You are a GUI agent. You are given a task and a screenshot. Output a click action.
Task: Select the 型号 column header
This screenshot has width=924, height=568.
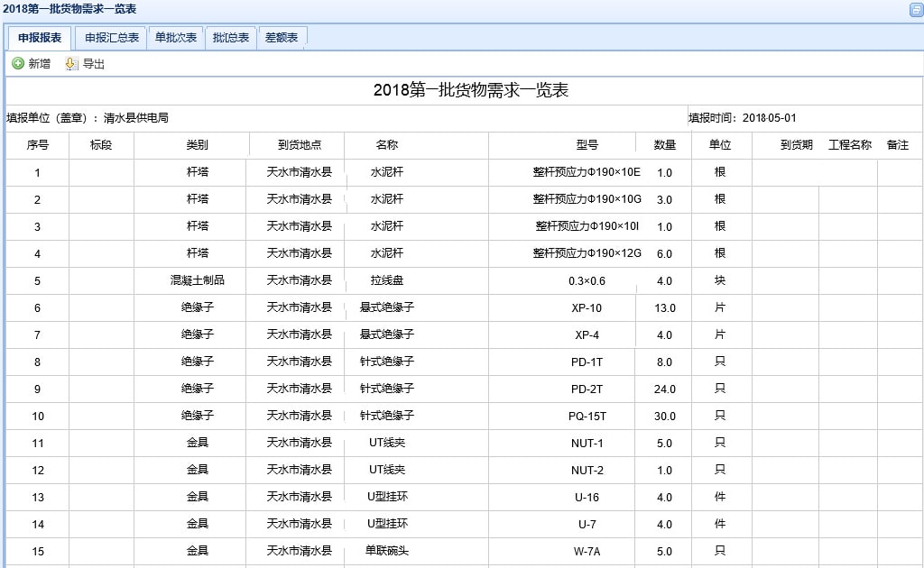[x=587, y=145]
